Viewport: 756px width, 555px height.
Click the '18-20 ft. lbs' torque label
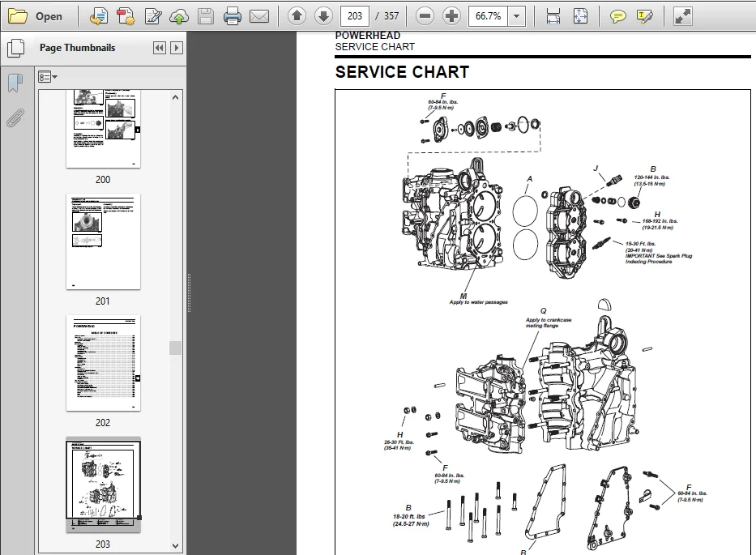pyautogui.click(x=409, y=516)
